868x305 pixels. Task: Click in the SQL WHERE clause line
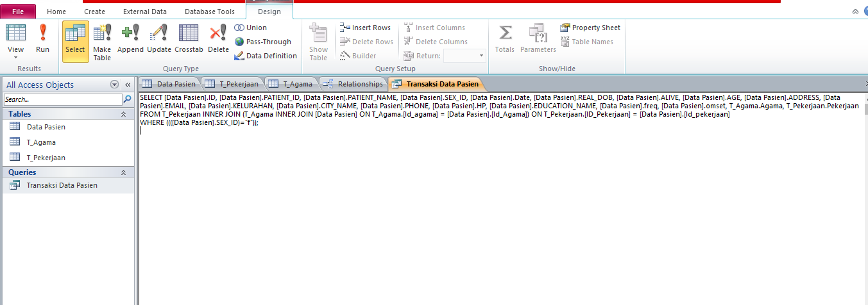point(199,122)
